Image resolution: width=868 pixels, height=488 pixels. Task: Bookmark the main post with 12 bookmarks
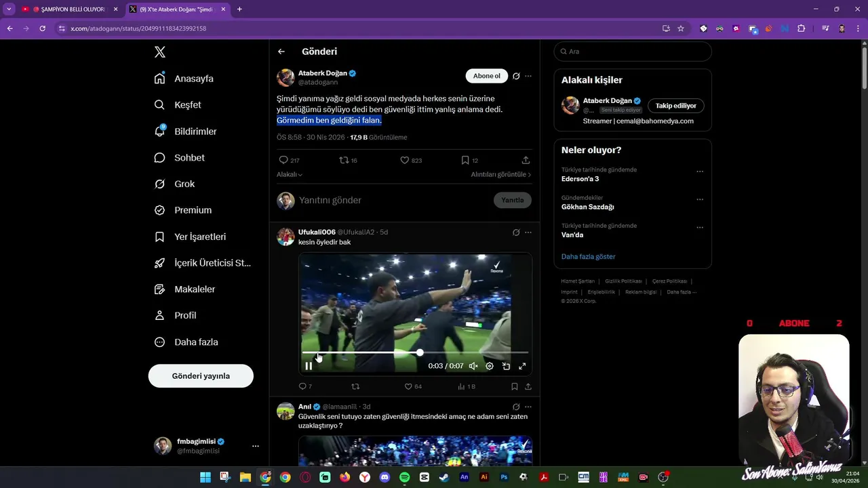pos(469,160)
